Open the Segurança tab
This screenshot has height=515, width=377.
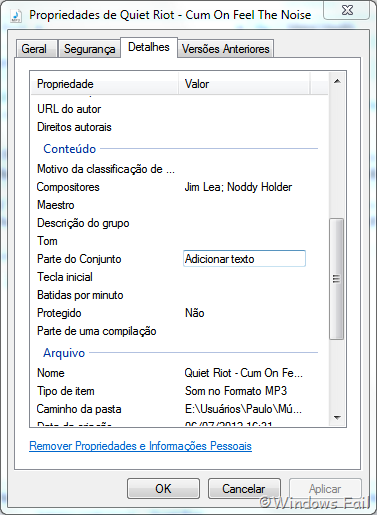89,49
